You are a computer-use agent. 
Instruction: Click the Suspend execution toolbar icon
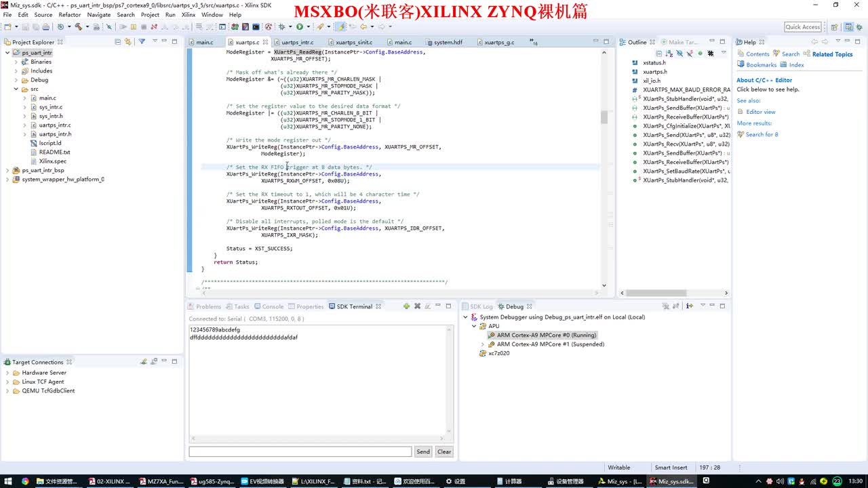point(134,26)
